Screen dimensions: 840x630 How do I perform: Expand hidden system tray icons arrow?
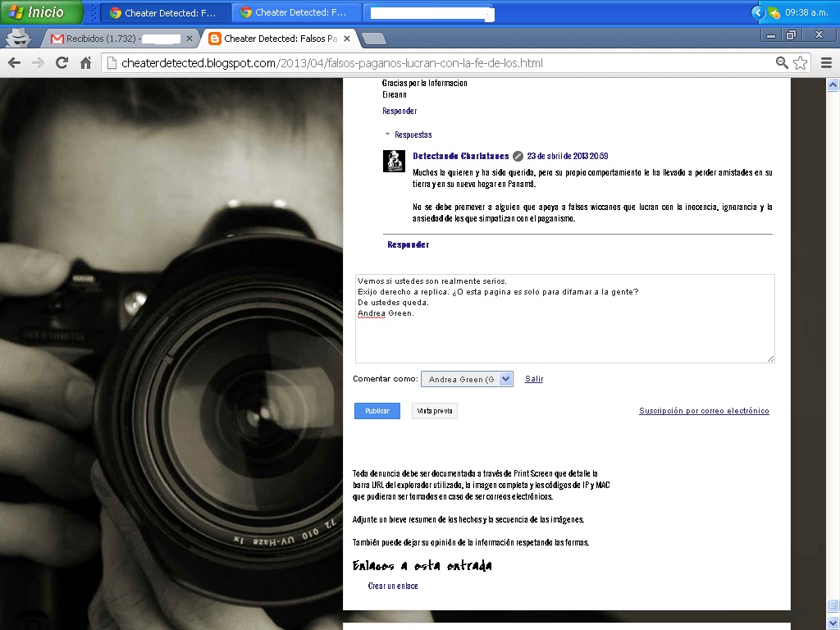point(757,12)
